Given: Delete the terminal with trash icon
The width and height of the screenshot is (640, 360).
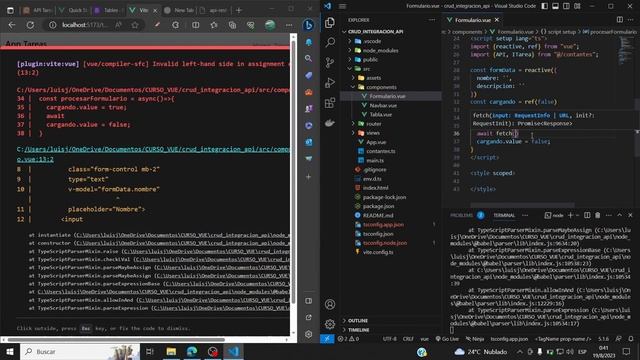Looking at the screenshot, I should tap(598, 215).
